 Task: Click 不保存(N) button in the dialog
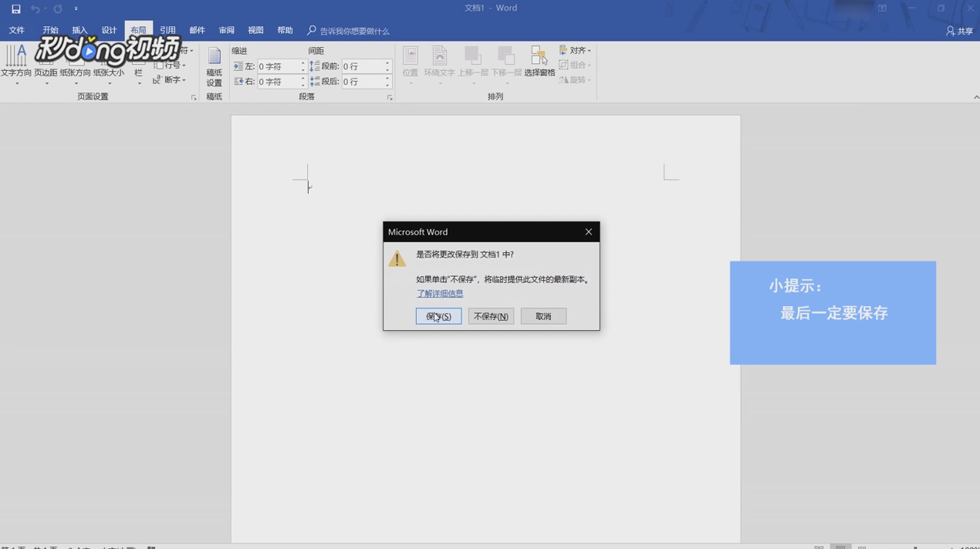point(491,316)
